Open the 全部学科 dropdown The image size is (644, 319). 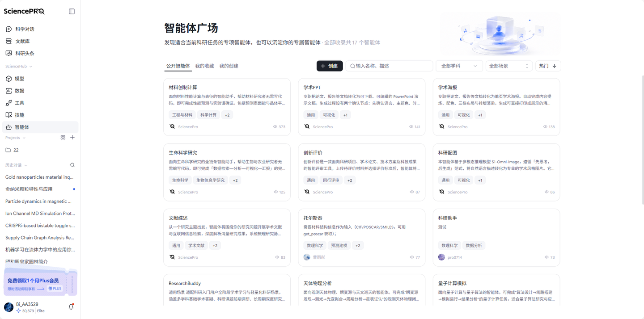tap(459, 66)
